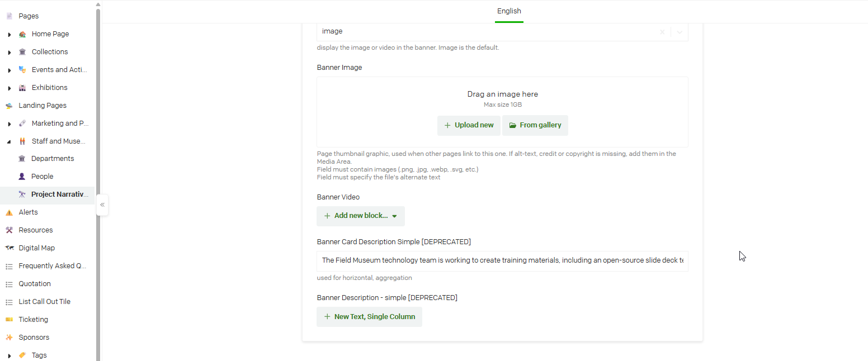
Task: Click the Alerts warning triangle icon
Action: (x=9, y=212)
